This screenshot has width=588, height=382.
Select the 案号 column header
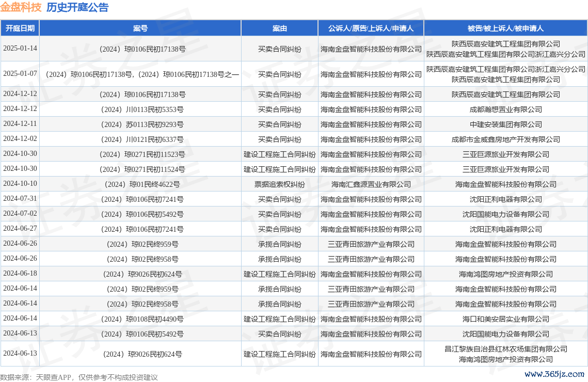(140, 28)
